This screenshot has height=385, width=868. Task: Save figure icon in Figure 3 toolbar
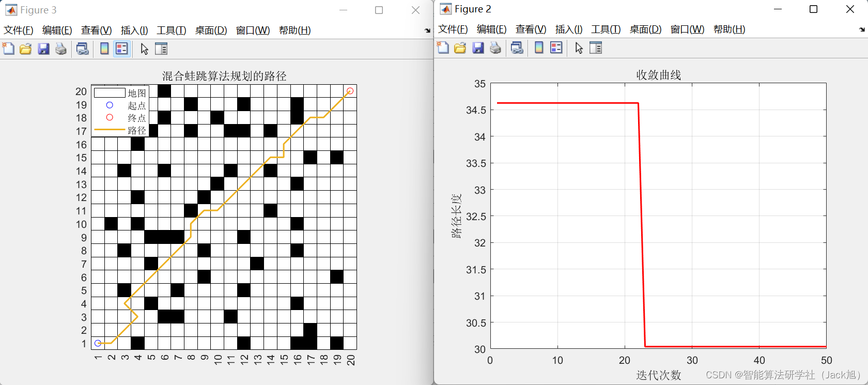click(44, 49)
